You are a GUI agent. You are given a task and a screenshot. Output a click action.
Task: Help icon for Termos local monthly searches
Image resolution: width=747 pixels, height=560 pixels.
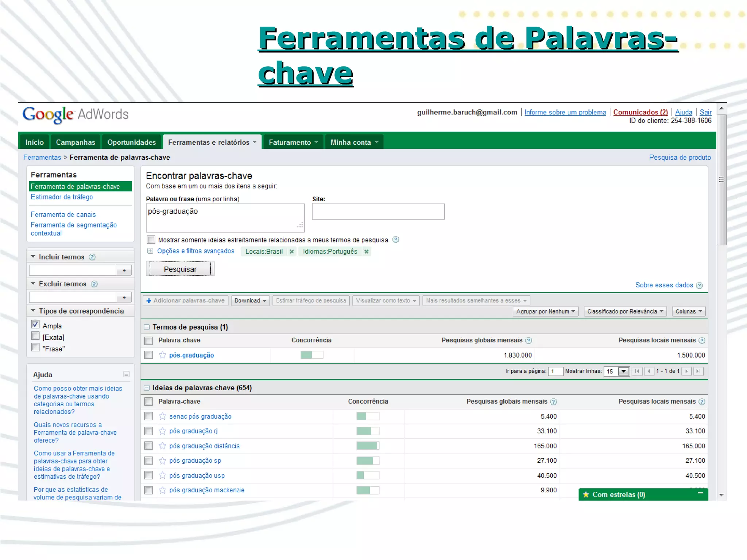pos(702,341)
